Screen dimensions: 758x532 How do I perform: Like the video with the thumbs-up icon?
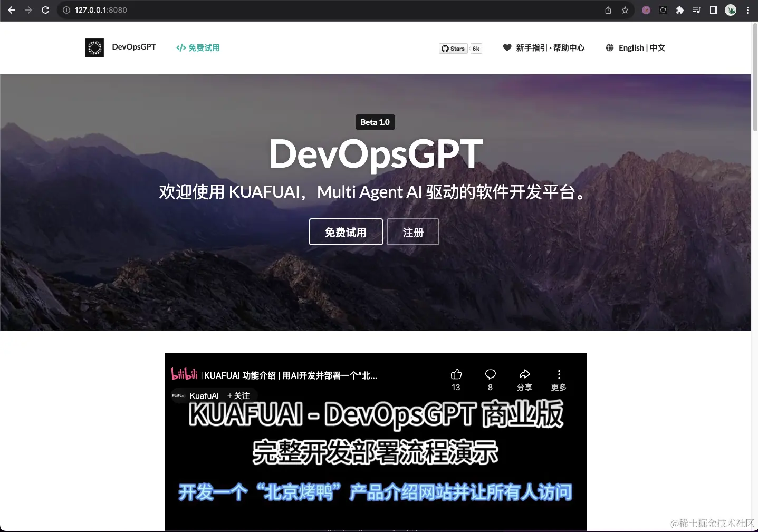point(456,374)
